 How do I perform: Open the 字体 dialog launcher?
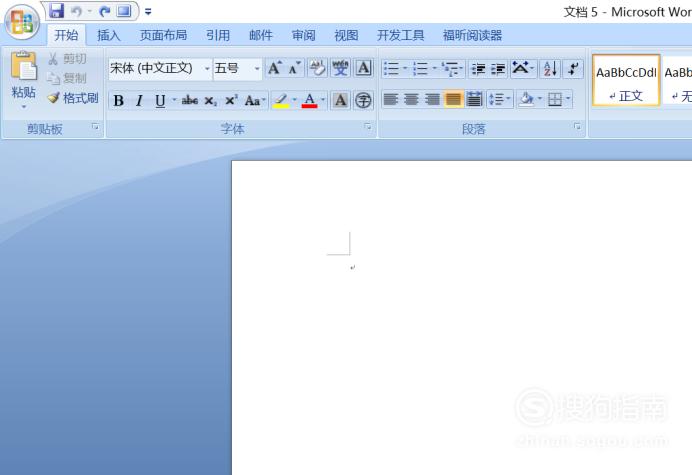click(368, 127)
